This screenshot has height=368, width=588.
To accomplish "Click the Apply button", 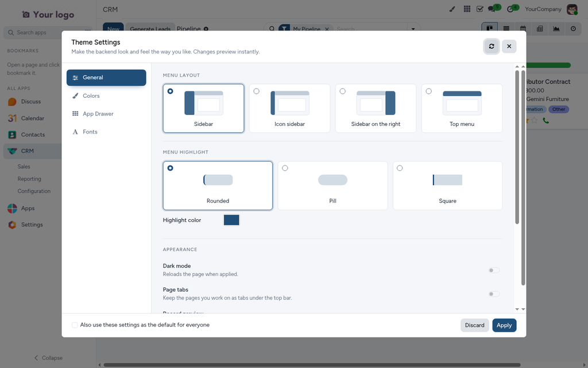I will pyautogui.click(x=504, y=325).
